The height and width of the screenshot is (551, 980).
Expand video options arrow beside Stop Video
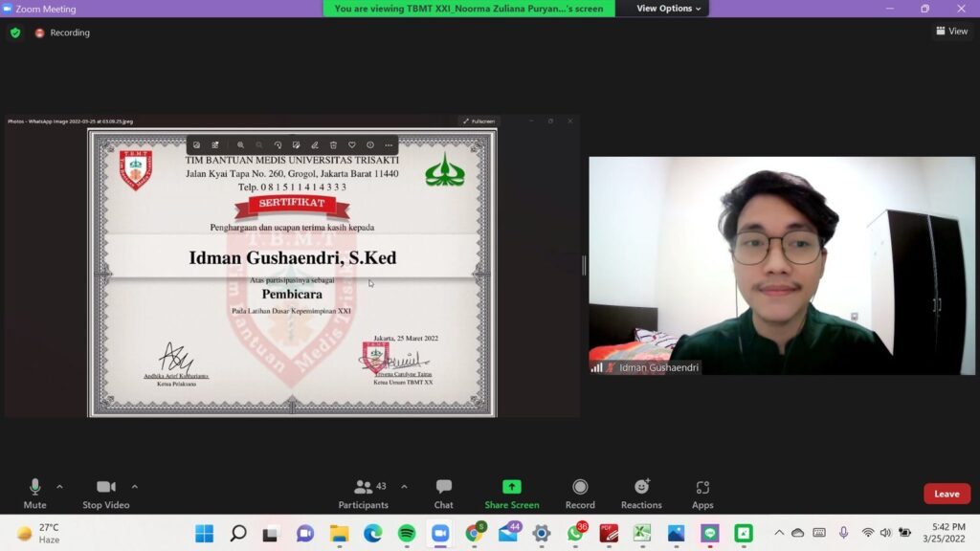point(134,487)
